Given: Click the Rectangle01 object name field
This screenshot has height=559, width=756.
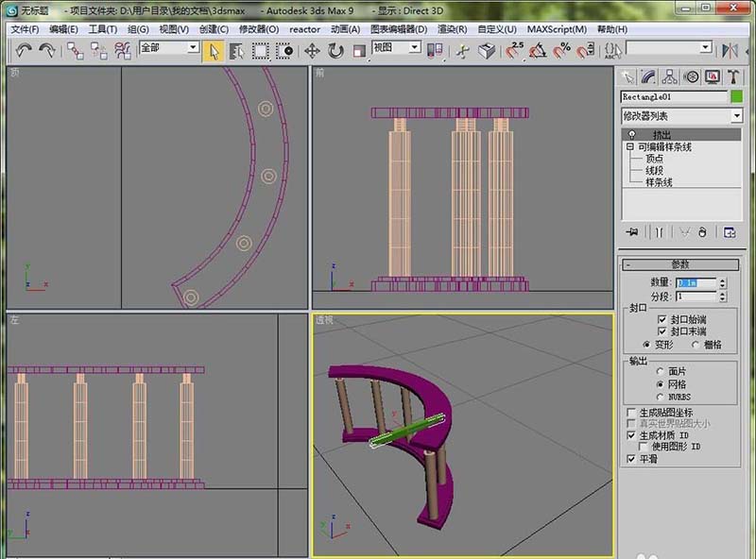Looking at the screenshot, I should pos(674,97).
